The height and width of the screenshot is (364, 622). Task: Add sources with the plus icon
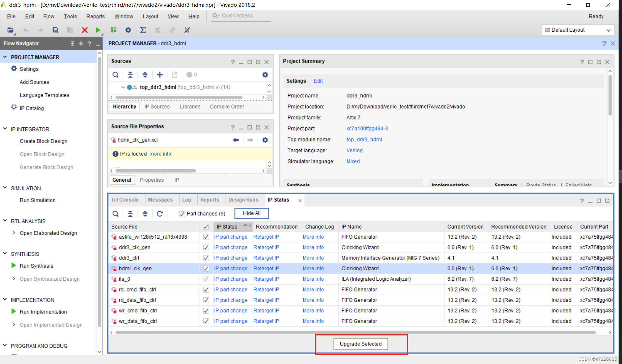(160, 75)
